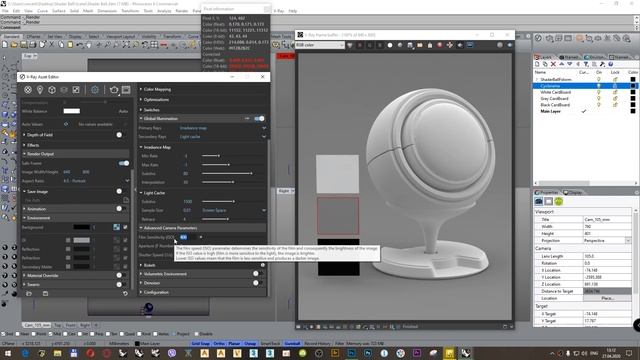Toggle visibility bulb of White CardBoard layer
640x360 pixels.
click(x=599, y=92)
